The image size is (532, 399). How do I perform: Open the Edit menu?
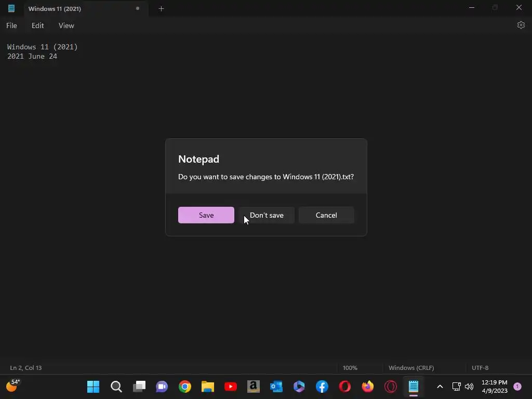[x=37, y=25]
